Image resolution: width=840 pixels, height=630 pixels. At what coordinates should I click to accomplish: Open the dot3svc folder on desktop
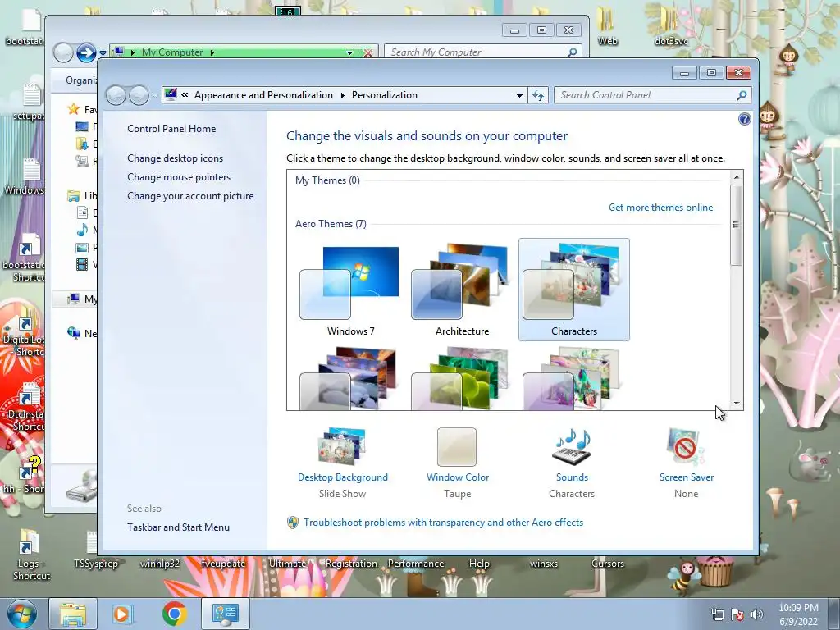pyautogui.click(x=670, y=25)
